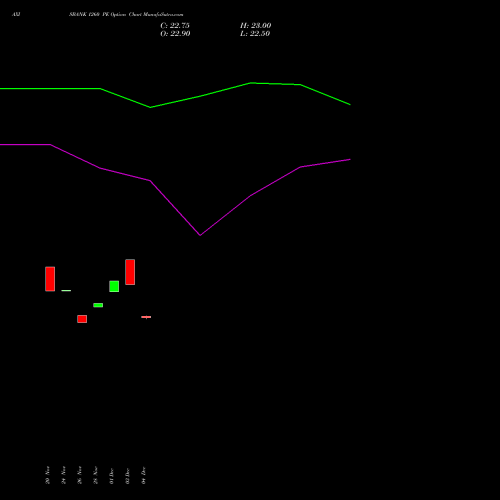The image size is (500, 500).
Task: Click the open value 'O: 22.90'
Action: click(175, 34)
